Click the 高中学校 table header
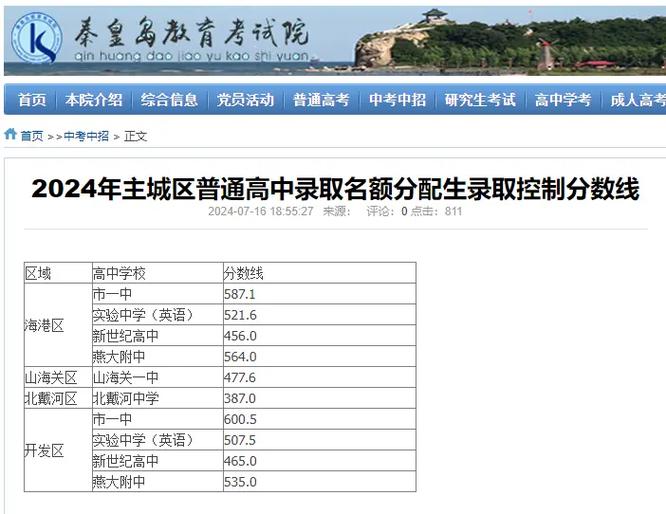Viewport: 666px width, 514px height. tap(158, 273)
